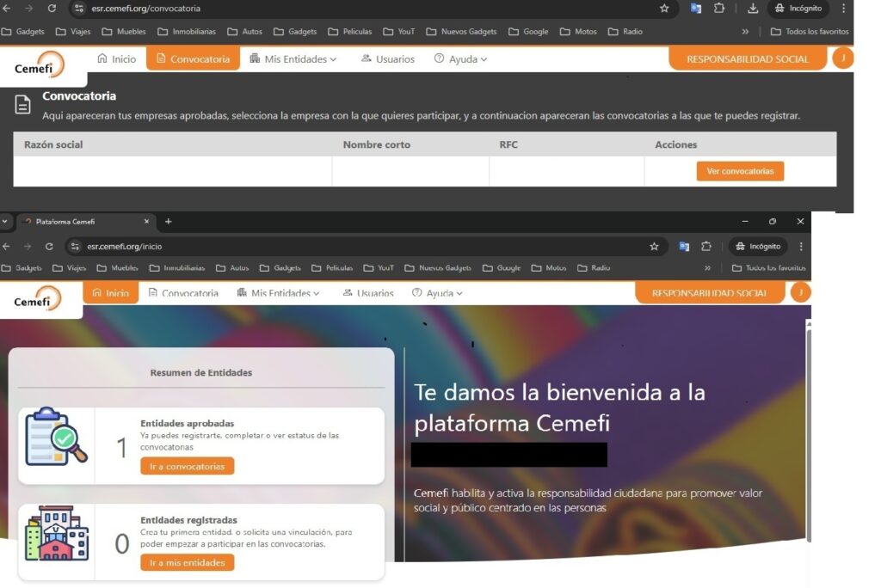This screenshot has height=588, width=881.
Task: Click buildings Entidades registradas icon
Action: tap(56, 533)
